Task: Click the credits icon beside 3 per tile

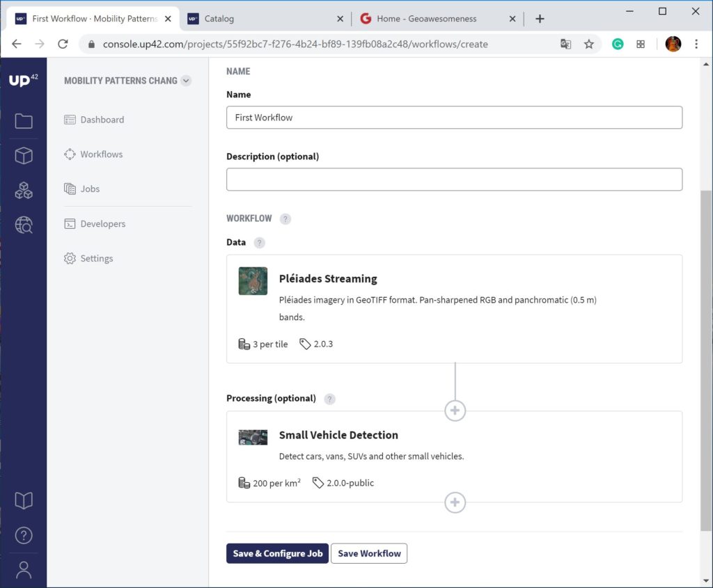Action: click(244, 344)
